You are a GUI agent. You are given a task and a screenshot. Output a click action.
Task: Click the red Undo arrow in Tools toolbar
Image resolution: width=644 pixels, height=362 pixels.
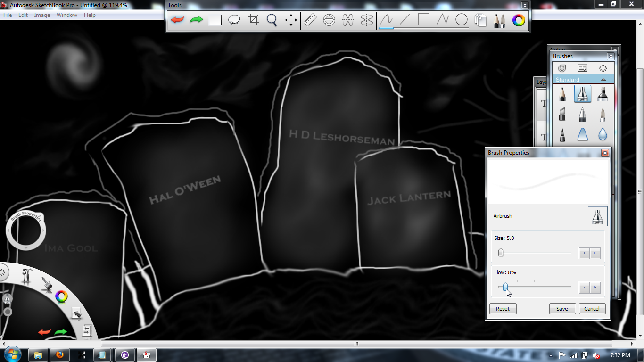click(177, 20)
